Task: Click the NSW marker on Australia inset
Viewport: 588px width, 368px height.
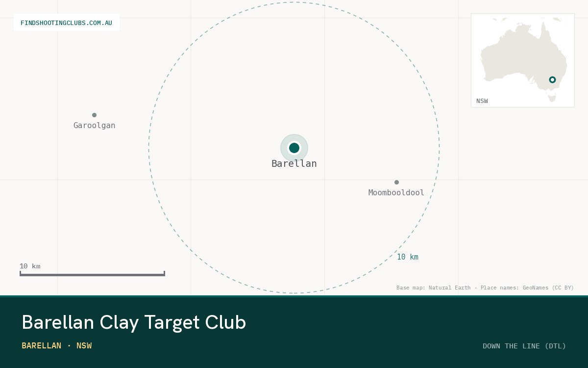Action: click(552, 79)
